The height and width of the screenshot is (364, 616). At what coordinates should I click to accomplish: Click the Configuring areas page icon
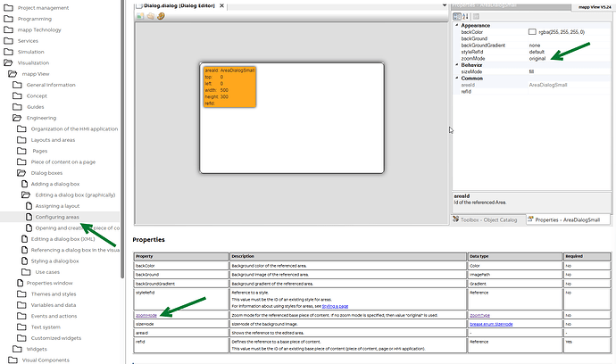pyautogui.click(x=29, y=217)
